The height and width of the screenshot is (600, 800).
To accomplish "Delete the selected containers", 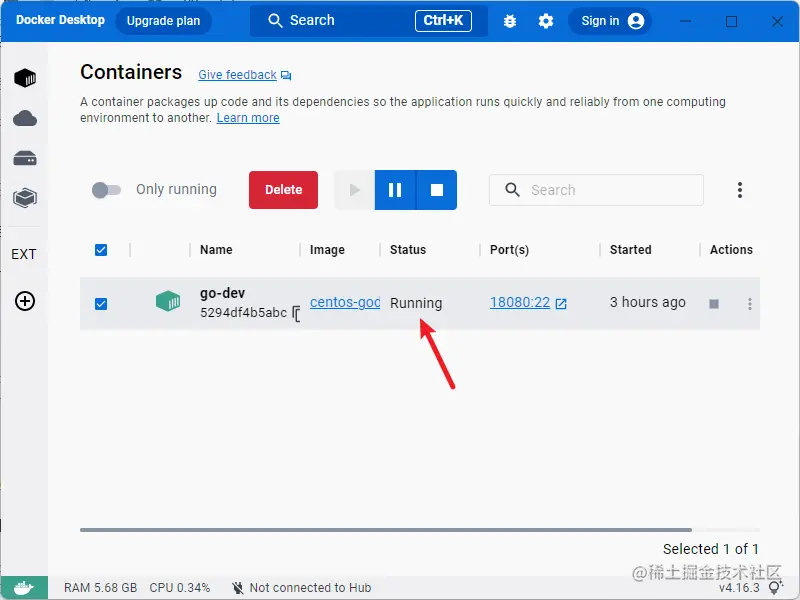I will [x=283, y=190].
